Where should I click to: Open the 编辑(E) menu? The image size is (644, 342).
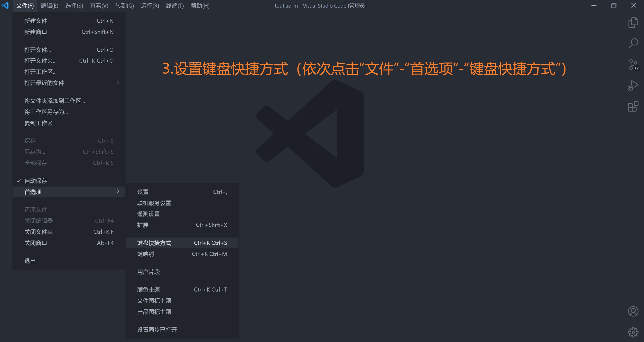pyautogui.click(x=49, y=6)
